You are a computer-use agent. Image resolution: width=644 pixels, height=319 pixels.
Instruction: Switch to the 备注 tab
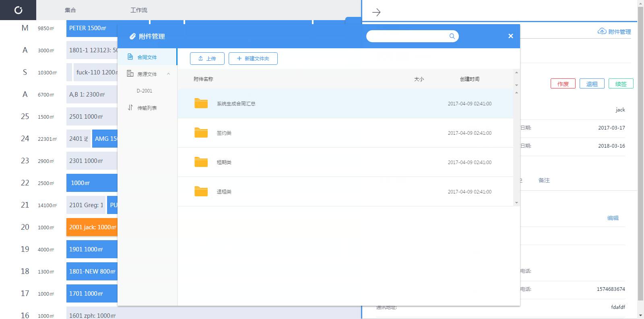(544, 180)
